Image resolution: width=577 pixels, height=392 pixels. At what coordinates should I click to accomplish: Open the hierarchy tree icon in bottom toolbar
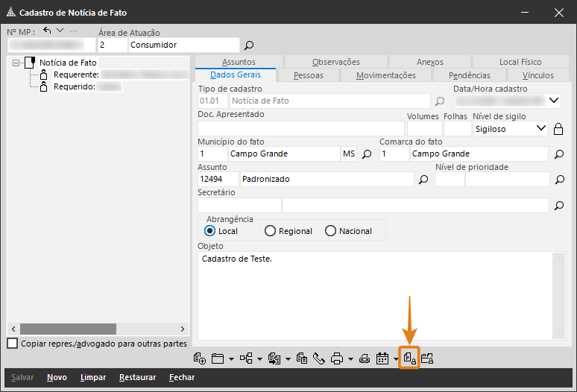point(246,358)
